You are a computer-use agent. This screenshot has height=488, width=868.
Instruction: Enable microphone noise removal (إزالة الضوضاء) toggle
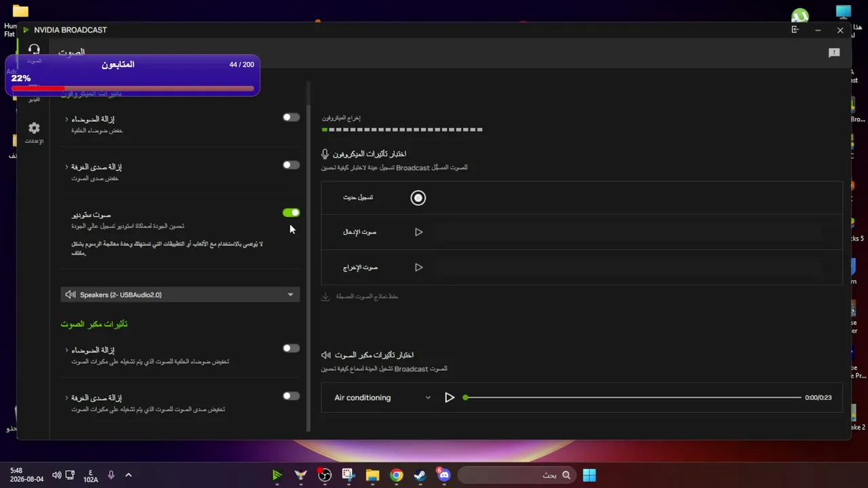tap(291, 117)
